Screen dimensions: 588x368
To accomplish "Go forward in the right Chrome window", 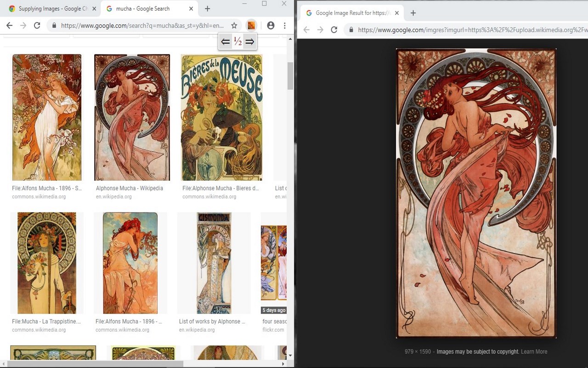I will 320,30.
